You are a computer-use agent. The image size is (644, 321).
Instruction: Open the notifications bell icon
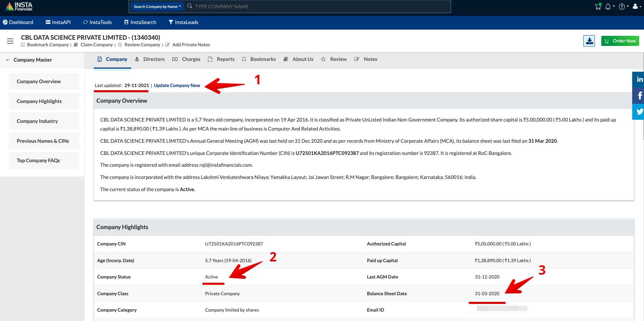[x=608, y=6]
